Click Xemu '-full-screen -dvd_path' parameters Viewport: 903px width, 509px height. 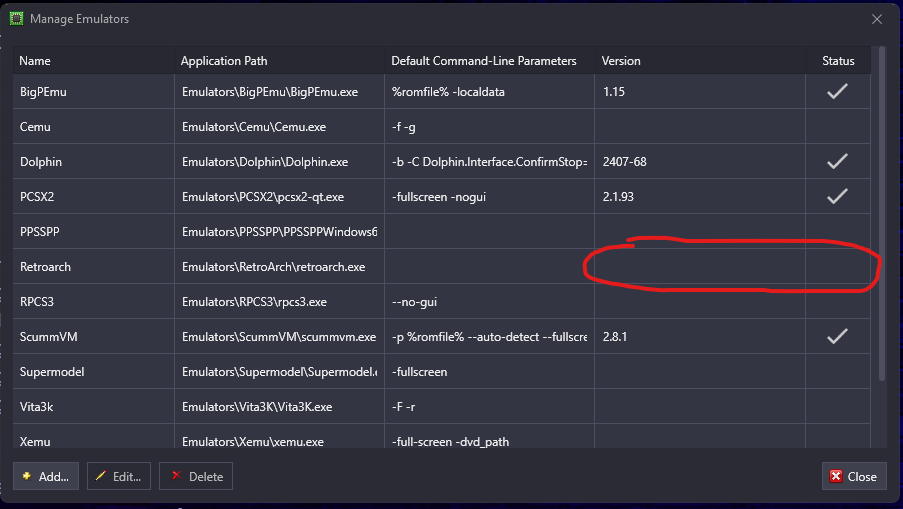click(x=450, y=442)
